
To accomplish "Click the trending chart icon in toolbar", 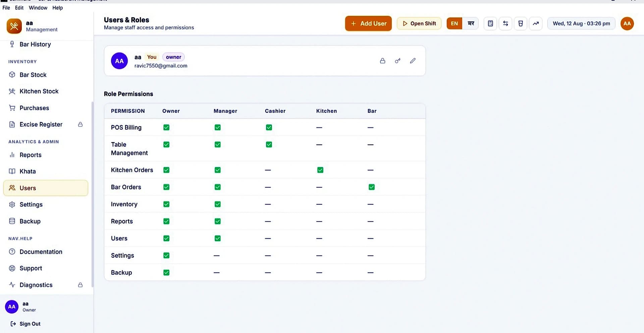I will [536, 23].
